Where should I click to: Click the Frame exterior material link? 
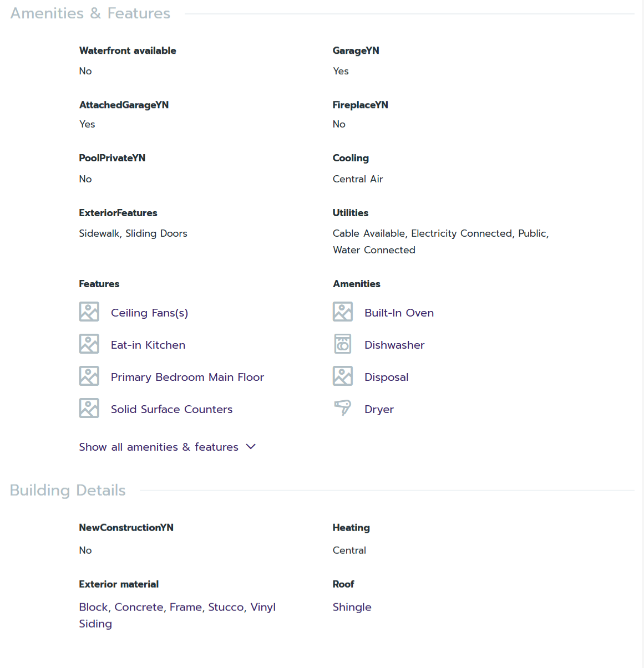click(186, 607)
